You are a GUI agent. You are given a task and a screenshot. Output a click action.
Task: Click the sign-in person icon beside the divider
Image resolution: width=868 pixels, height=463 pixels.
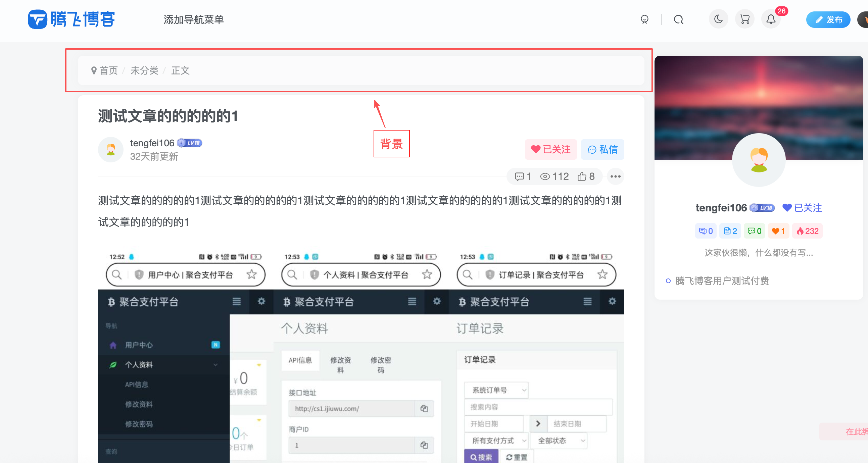pos(644,19)
